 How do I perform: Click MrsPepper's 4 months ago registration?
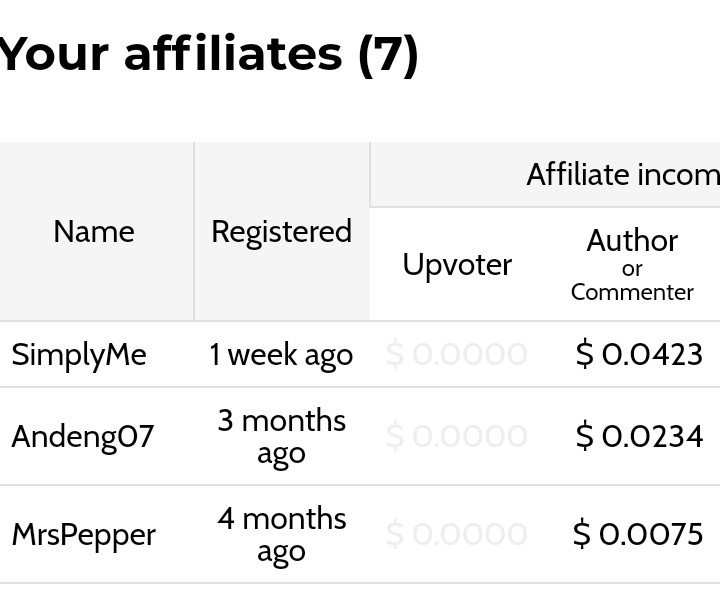point(281,535)
